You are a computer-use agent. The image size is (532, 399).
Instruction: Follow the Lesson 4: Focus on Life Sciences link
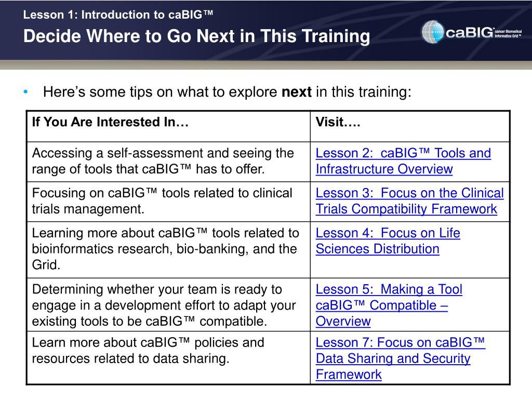click(x=388, y=241)
